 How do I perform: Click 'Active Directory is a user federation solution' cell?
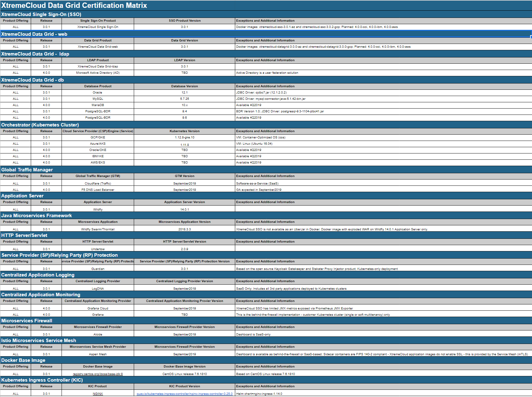[x=383, y=73]
